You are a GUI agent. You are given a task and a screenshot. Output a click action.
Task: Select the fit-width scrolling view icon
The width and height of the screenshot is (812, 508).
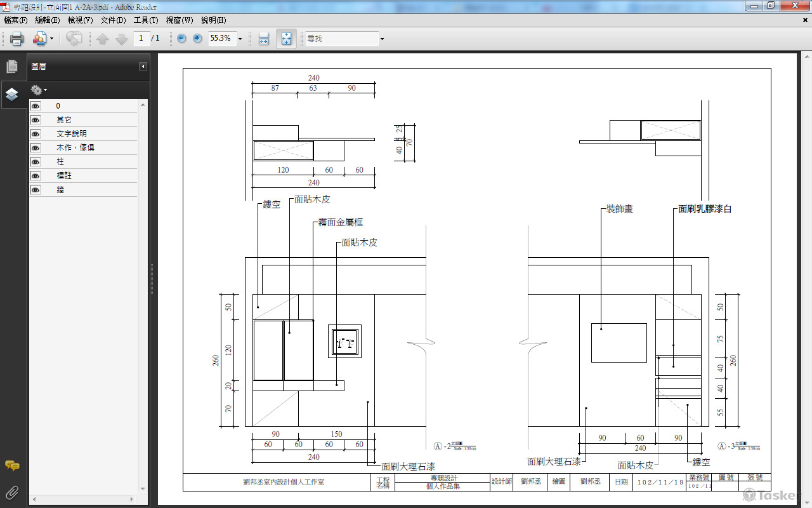(263, 39)
